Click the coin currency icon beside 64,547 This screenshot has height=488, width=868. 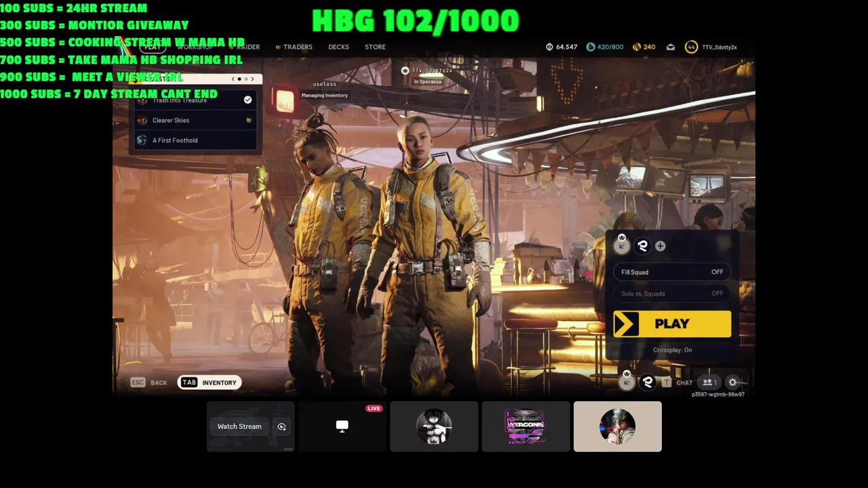tap(549, 47)
